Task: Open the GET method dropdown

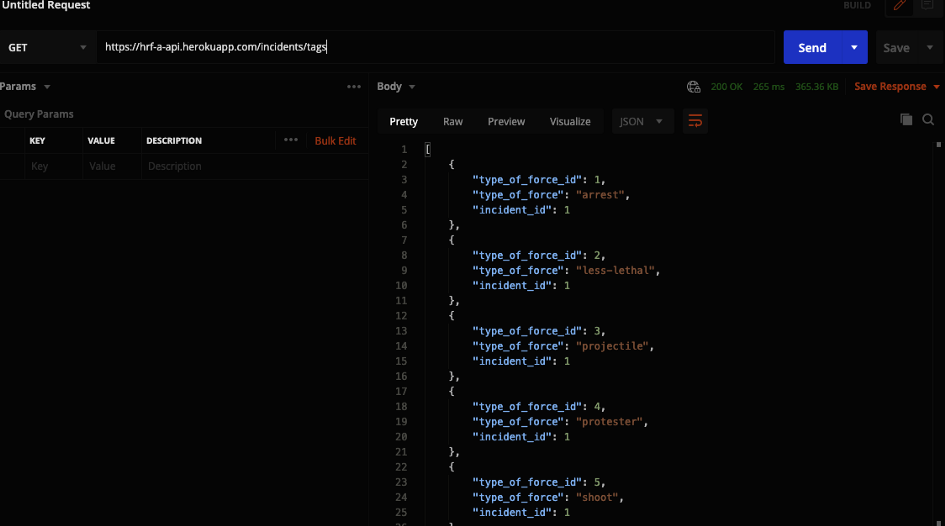Action: coord(48,47)
